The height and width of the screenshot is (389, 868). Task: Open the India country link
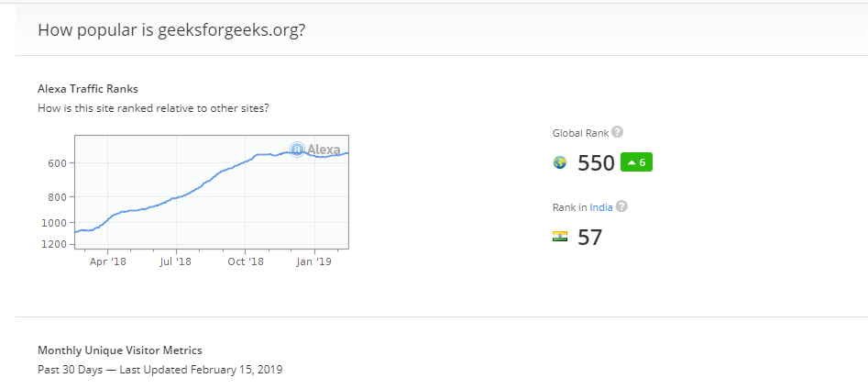tap(600, 207)
